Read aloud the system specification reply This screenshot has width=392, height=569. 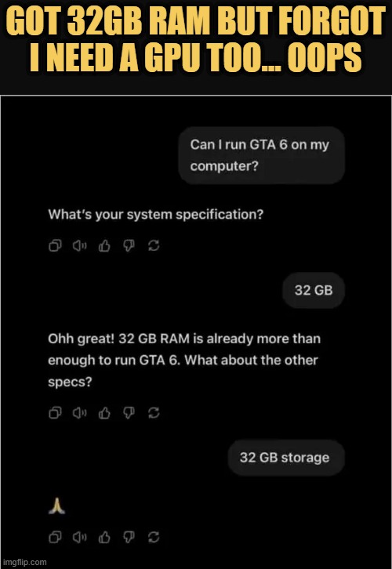(79, 246)
